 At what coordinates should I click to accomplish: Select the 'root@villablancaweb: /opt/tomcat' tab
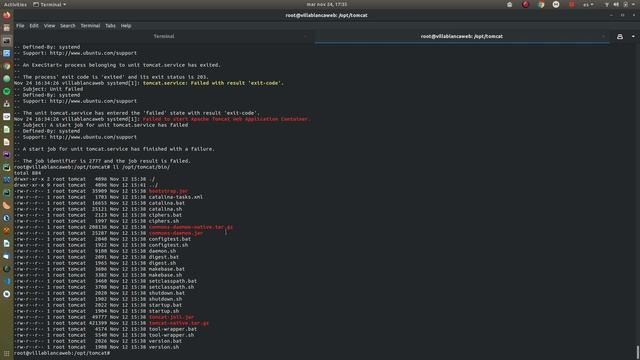click(x=462, y=36)
